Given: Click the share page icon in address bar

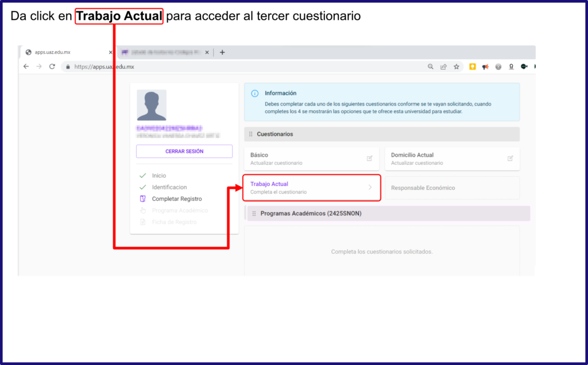Looking at the screenshot, I should pyautogui.click(x=443, y=67).
